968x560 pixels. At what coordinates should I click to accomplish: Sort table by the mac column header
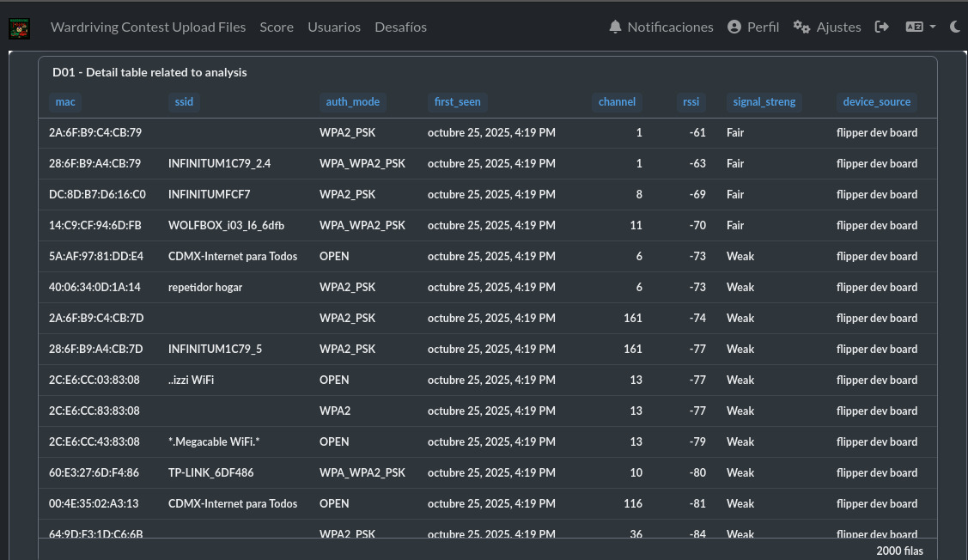tap(65, 101)
